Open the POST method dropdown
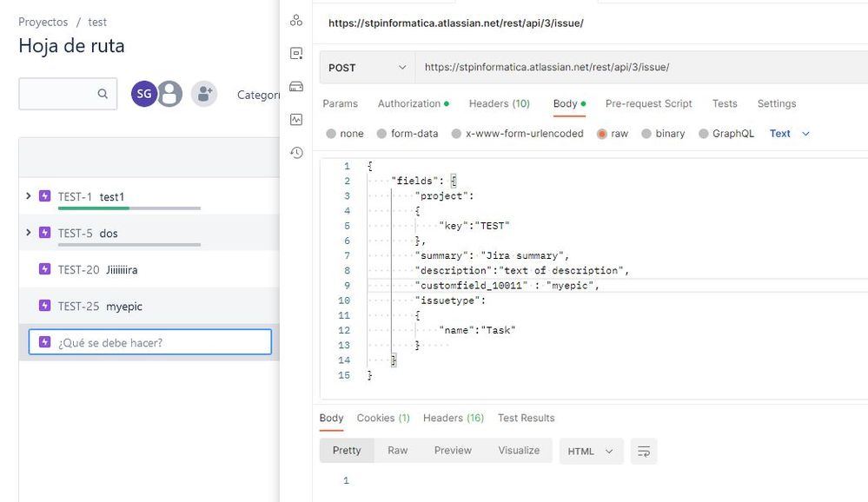 point(367,68)
